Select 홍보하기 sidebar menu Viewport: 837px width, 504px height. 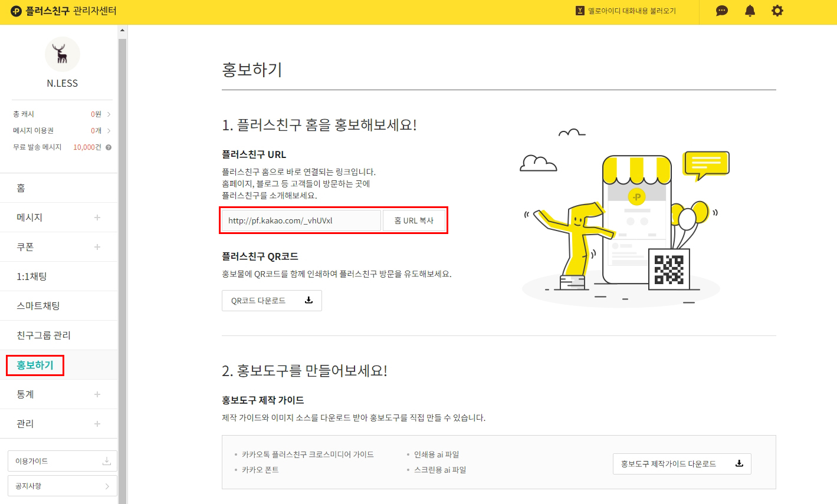point(59,365)
